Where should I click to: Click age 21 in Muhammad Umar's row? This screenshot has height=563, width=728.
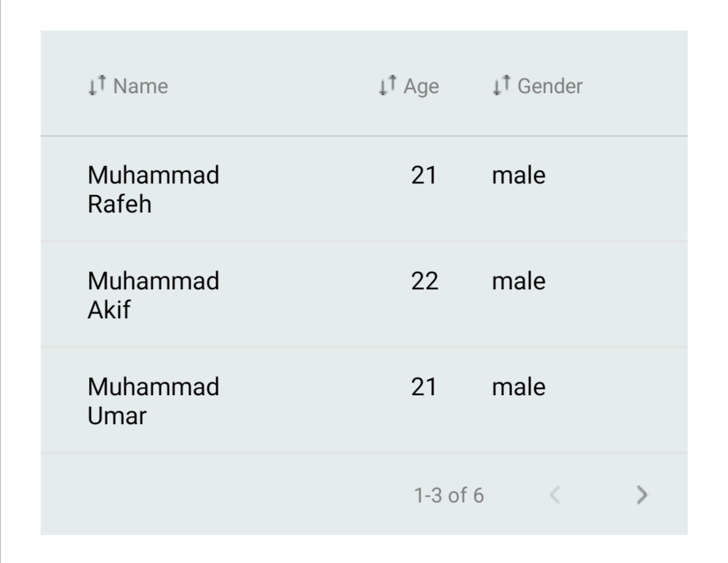tap(424, 387)
